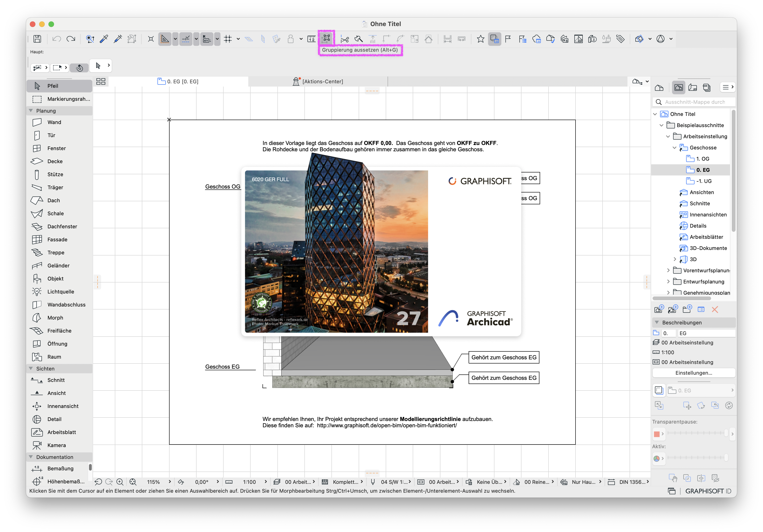Open the tab overview grid button
Screen dimensions: 763x532
[x=101, y=81]
